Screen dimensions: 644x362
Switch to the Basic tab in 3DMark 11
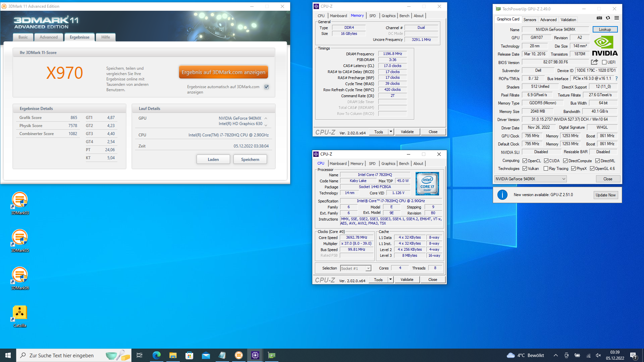tap(23, 37)
